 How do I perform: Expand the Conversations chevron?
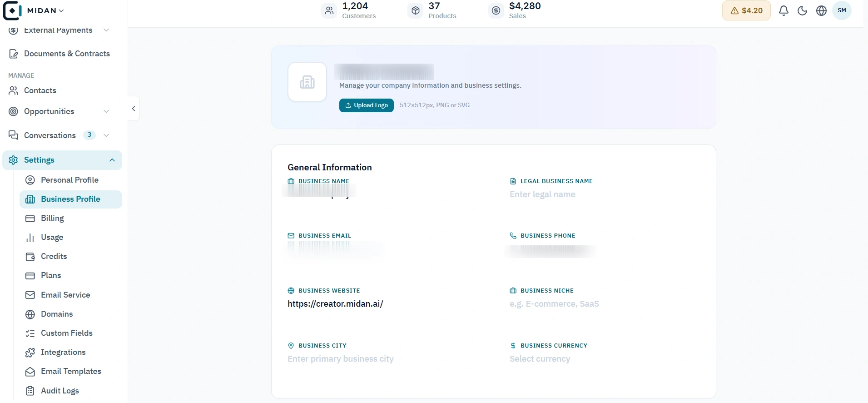pos(106,135)
